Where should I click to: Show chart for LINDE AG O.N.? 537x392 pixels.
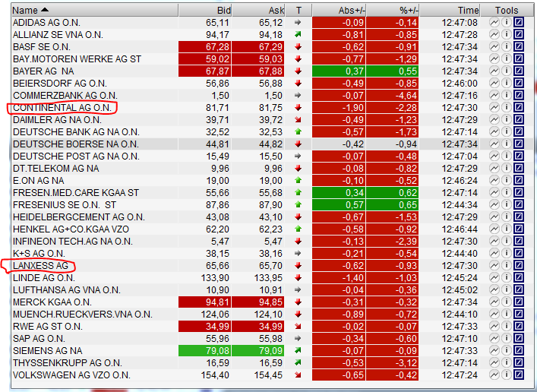494,278
